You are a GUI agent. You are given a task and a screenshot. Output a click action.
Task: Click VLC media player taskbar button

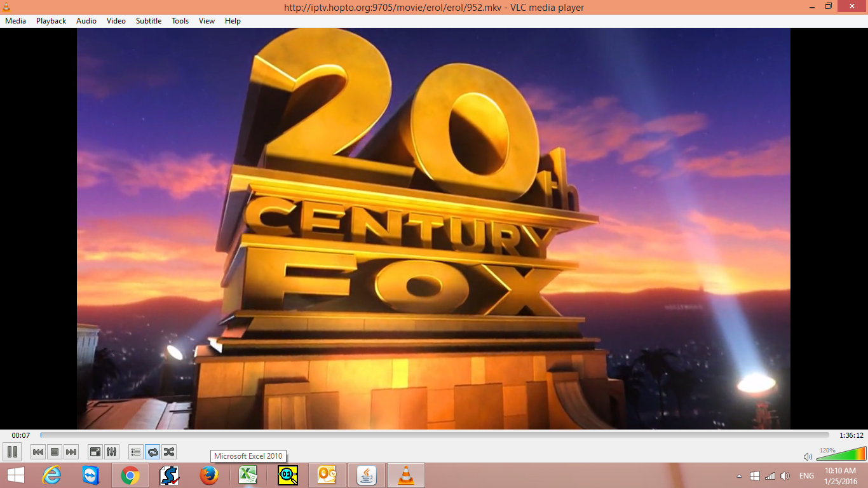(x=405, y=475)
